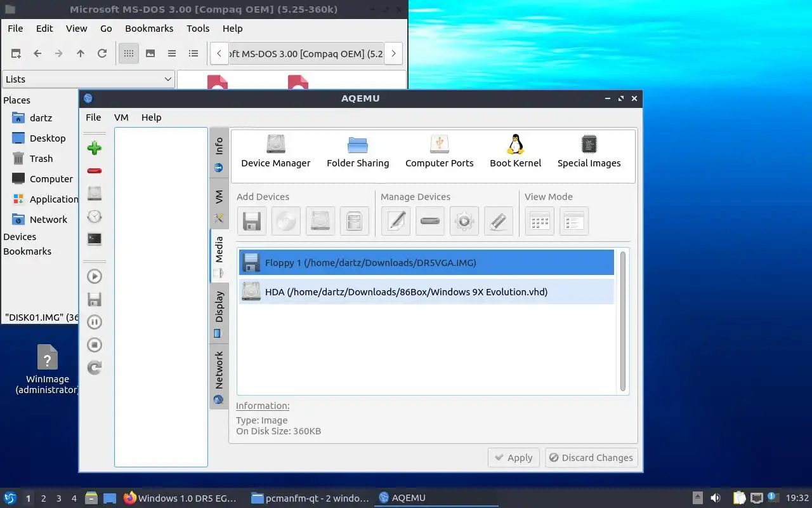This screenshot has height=508, width=812.
Task: Switch to workspace 2 in taskbar
Action: [44, 498]
